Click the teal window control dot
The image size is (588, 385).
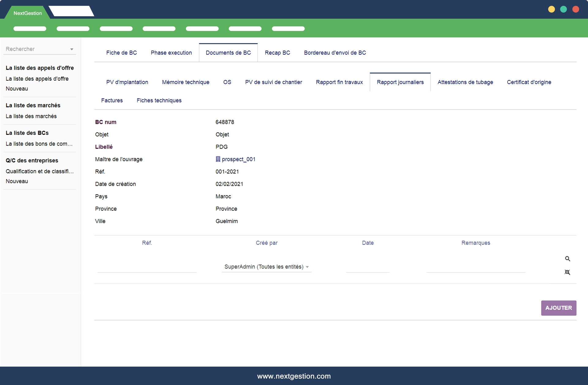click(563, 9)
